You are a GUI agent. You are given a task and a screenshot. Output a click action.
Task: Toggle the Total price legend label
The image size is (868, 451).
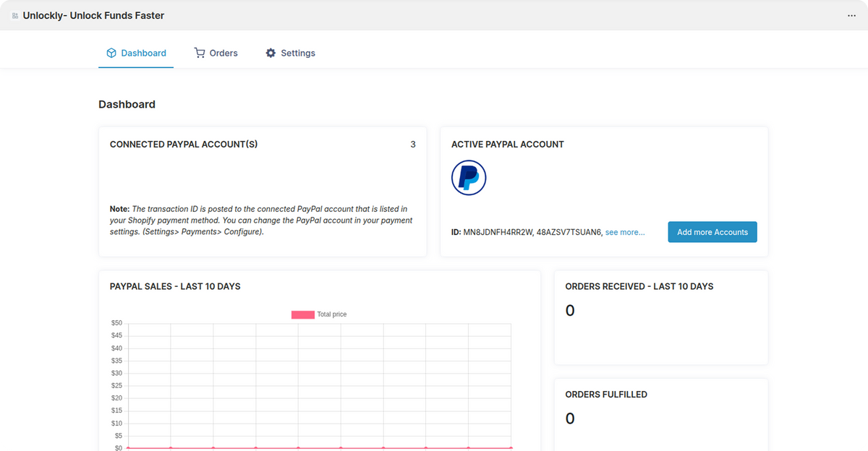point(332,314)
